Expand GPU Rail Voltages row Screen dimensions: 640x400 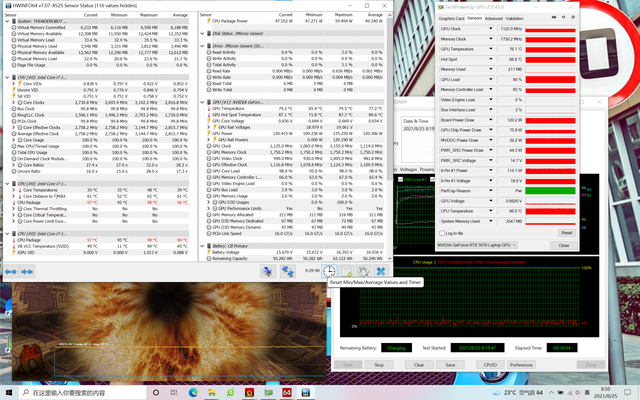coord(209,127)
